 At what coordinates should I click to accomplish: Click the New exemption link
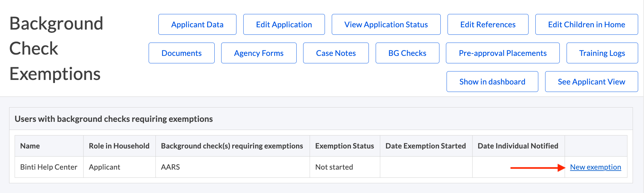point(596,167)
